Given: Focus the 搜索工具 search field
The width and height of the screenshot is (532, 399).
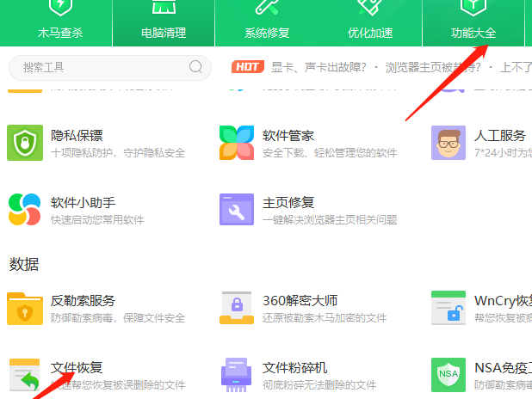Looking at the screenshot, I should pos(110,67).
